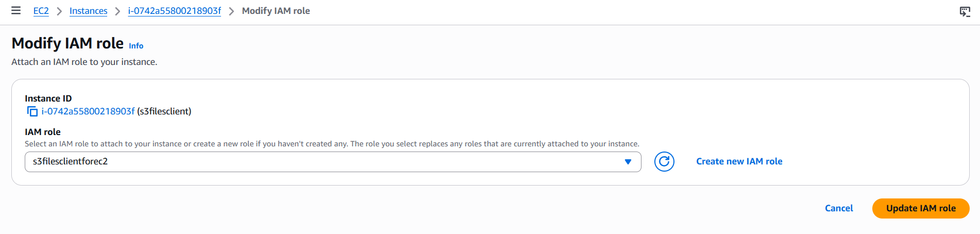Click Create new IAM role

[739, 161]
